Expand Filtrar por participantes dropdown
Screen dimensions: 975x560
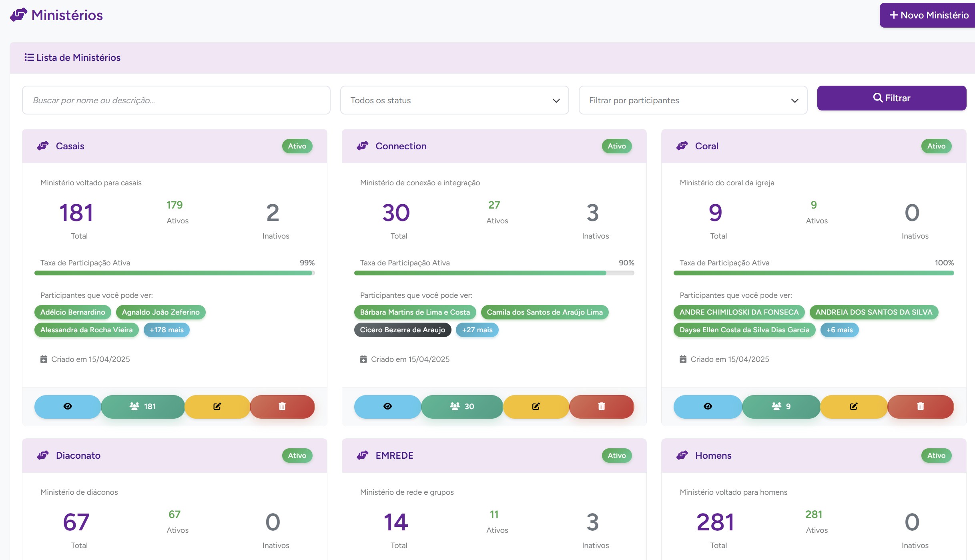pyautogui.click(x=693, y=100)
